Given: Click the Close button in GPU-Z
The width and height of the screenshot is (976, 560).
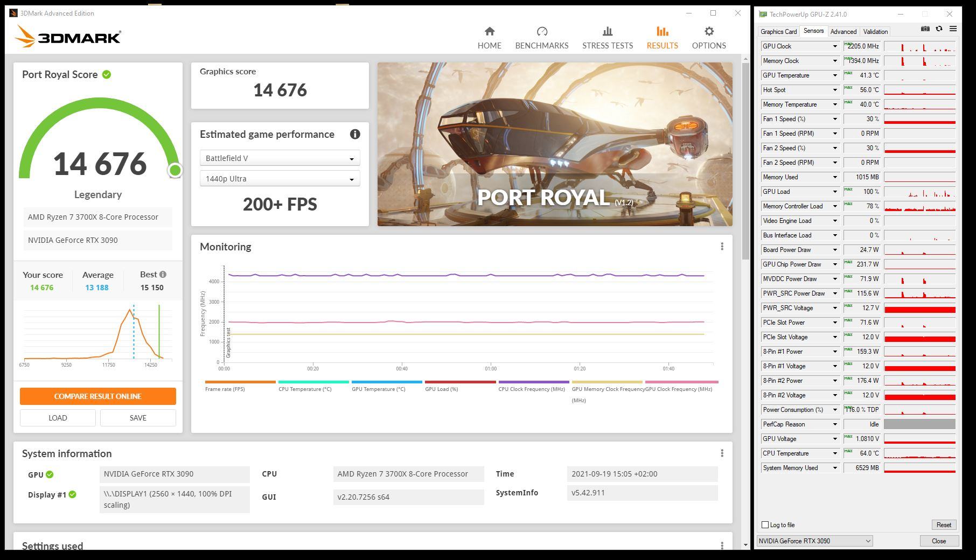Looking at the screenshot, I should pos(939,541).
